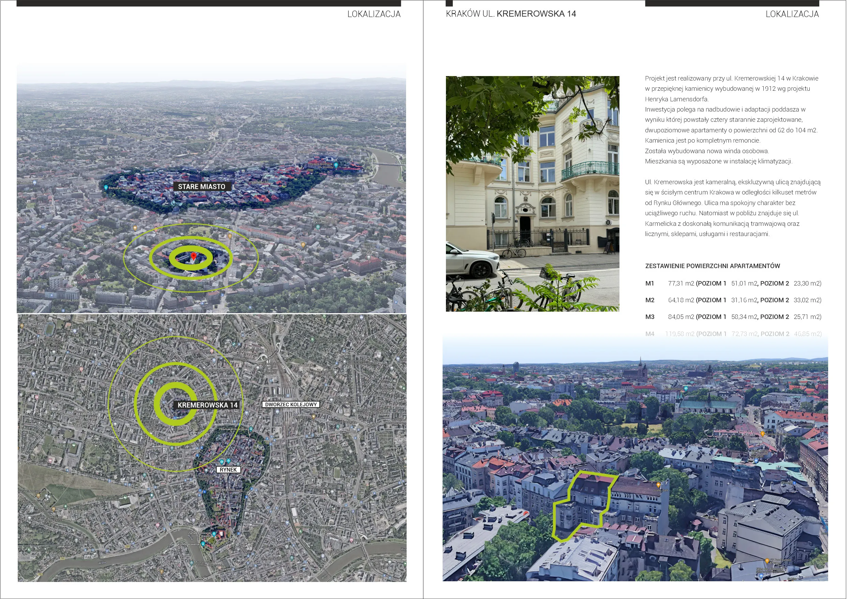
Task: Click the Smok Wawelski marker icon
Action: 203,544
